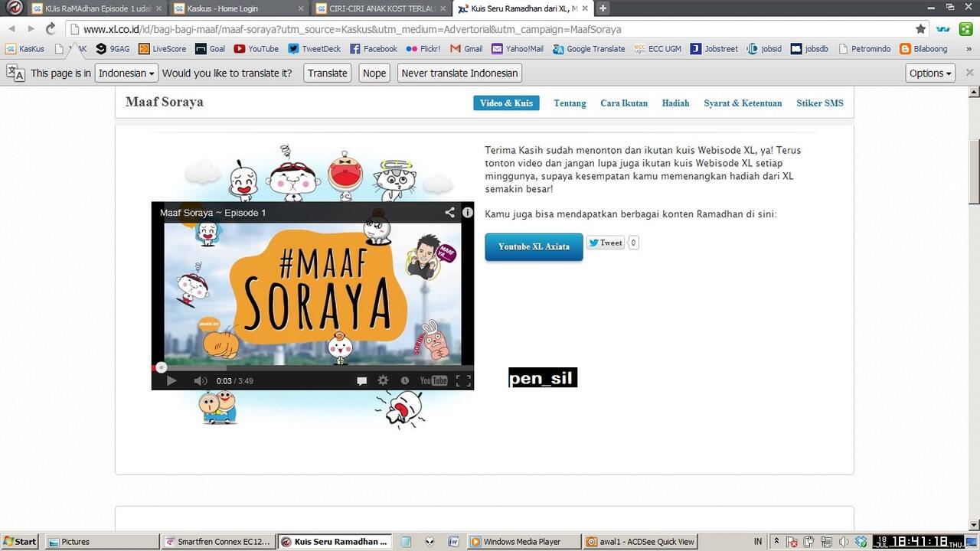Bookmark this page with the star
Screen dimensions: 980x551
coord(920,29)
